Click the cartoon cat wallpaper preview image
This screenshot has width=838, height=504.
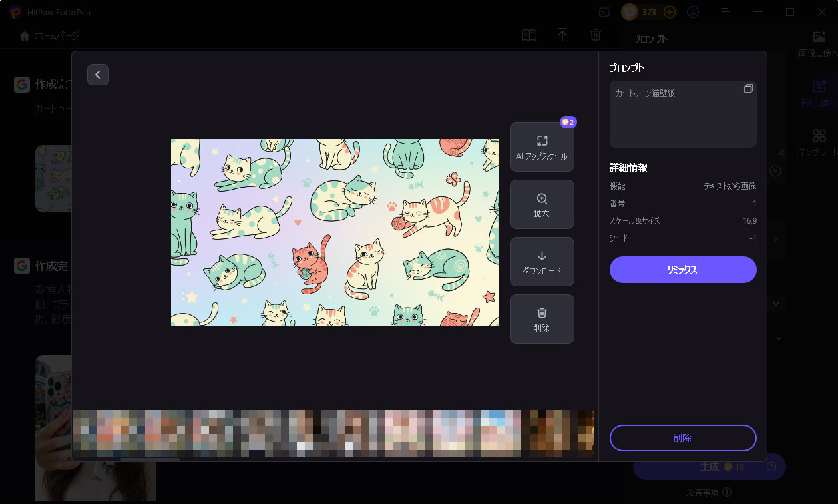[335, 232]
